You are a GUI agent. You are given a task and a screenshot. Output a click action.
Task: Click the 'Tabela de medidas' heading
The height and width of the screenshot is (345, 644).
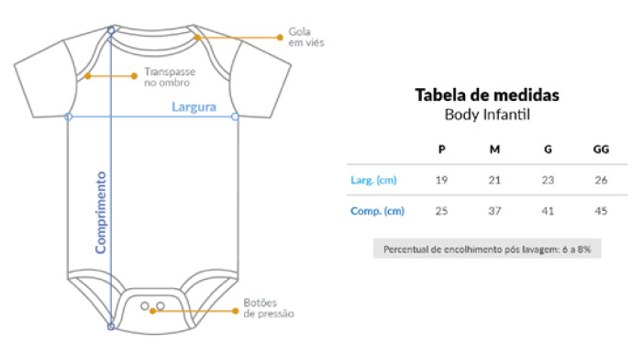tap(487, 95)
